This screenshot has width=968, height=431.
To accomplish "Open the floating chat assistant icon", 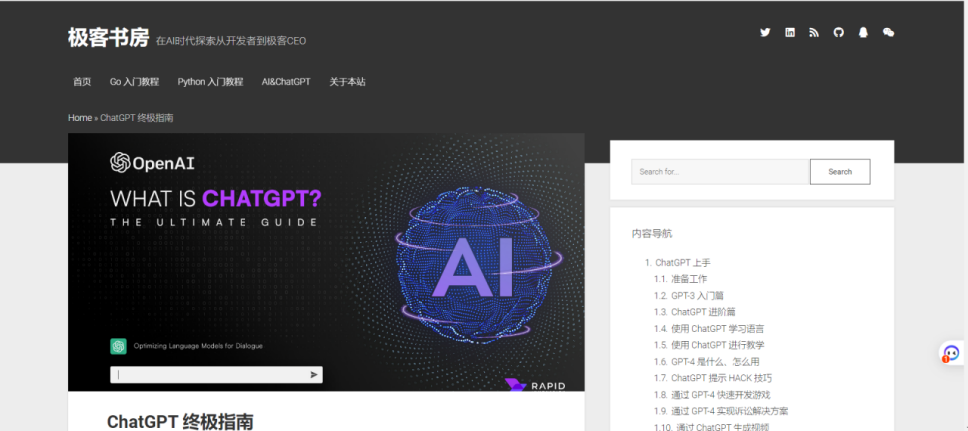I will (x=951, y=353).
